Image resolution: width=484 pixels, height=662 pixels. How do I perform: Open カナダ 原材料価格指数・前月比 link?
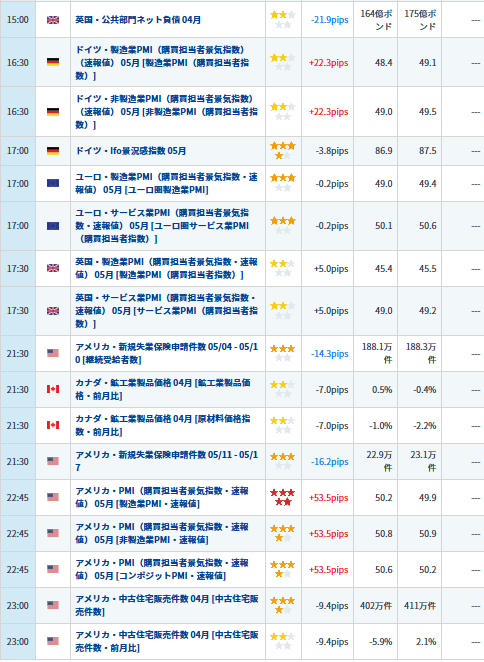[x=163, y=425]
